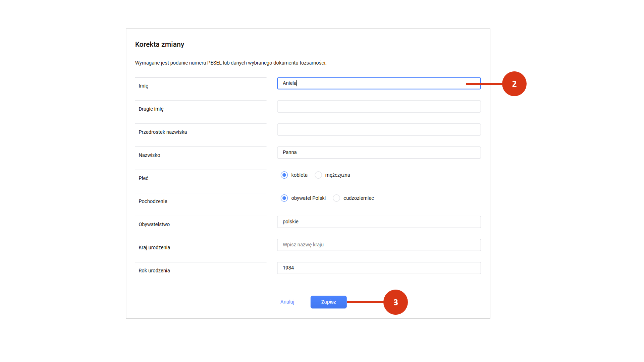
Task: Click the PESEL requirement notice text
Action: (x=231, y=63)
